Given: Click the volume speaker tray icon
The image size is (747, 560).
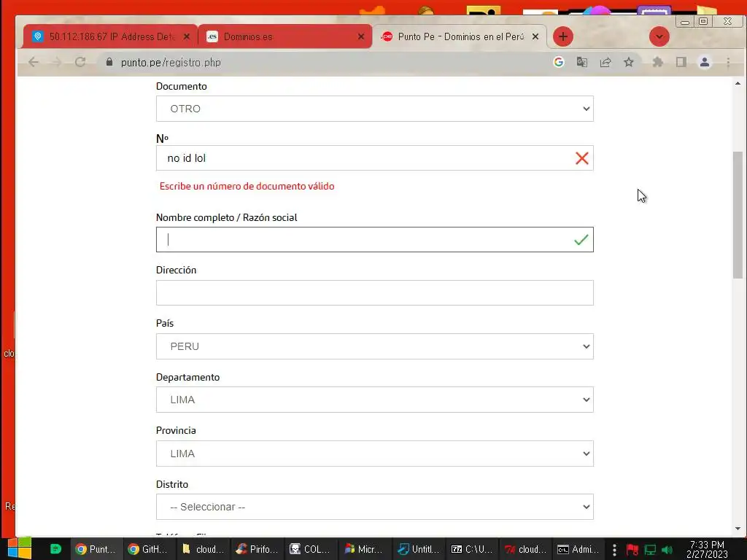Looking at the screenshot, I should pos(667,550).
